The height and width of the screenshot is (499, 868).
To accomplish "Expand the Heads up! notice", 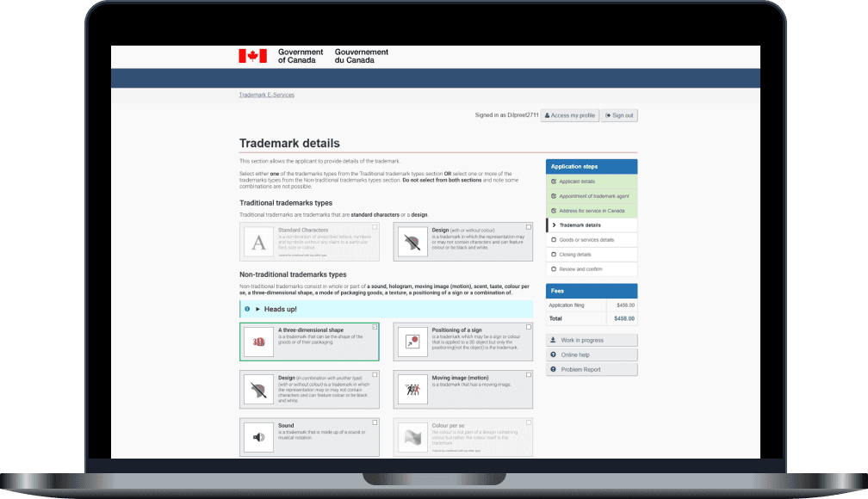I will click(x=386, y=309).
